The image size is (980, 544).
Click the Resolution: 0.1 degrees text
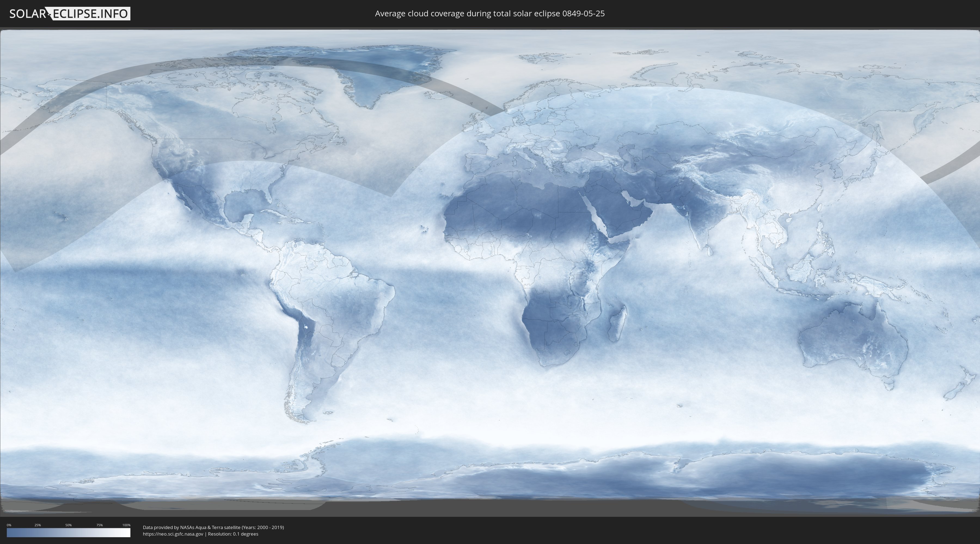pos(233,534)
